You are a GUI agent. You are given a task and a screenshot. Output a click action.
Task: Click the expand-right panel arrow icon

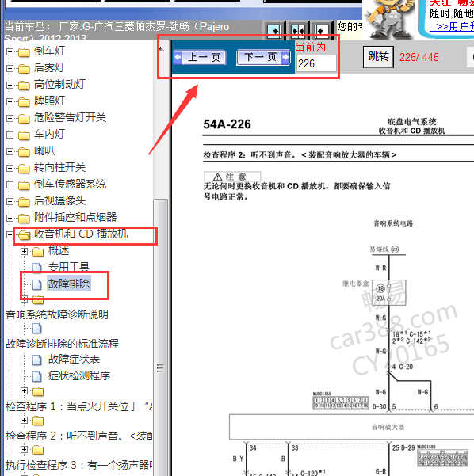(x=274, y=31)
